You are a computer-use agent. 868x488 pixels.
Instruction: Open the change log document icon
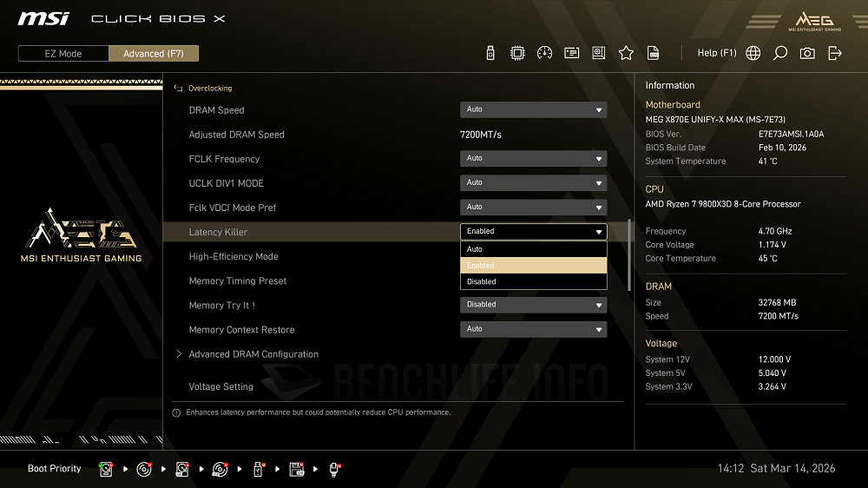click(654, 53)
